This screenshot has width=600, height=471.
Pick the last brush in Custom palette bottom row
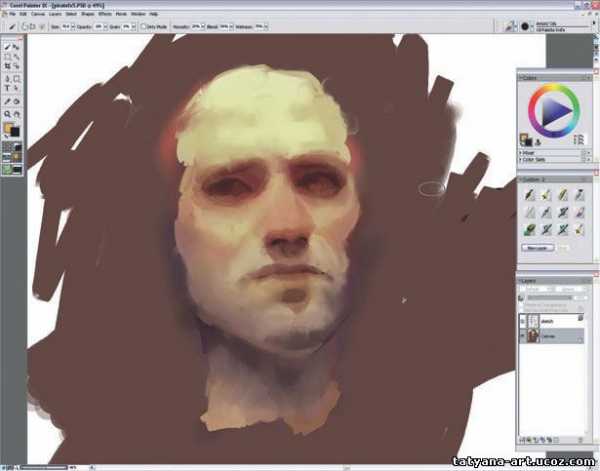[580, 230]
